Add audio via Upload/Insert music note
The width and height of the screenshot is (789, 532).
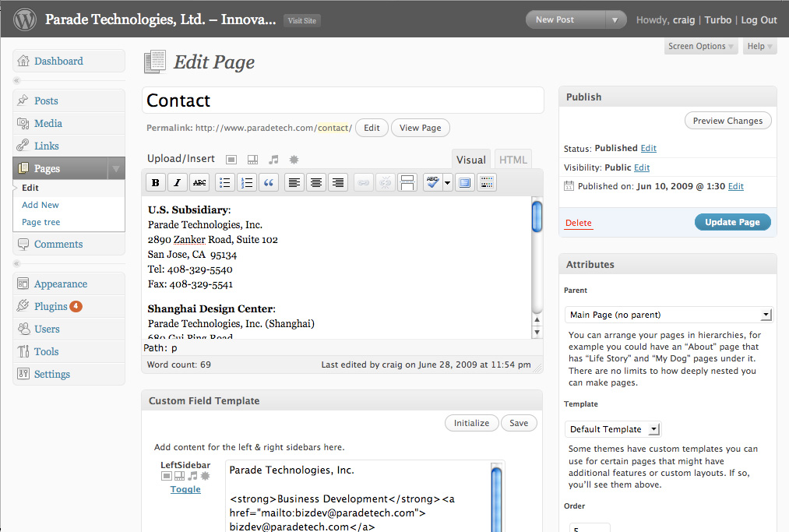pos(273,160)
